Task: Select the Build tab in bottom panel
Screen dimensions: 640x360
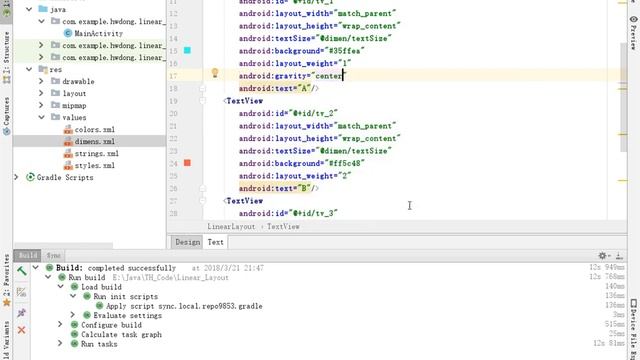Action: pos(28,256)
